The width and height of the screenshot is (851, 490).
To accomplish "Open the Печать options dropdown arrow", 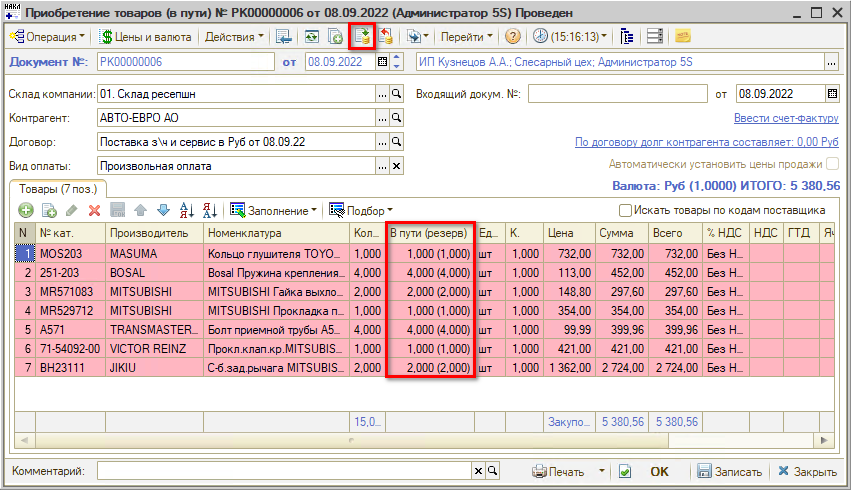I will pos(601,471).
